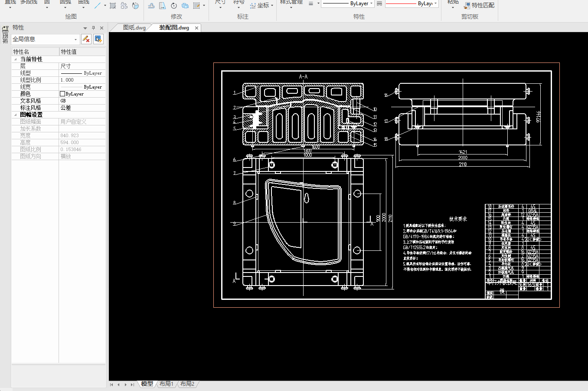Close the 装配图.dwg tab
Image resolution: width=588 pixels, height=391 pixels.
click(196, 28)
